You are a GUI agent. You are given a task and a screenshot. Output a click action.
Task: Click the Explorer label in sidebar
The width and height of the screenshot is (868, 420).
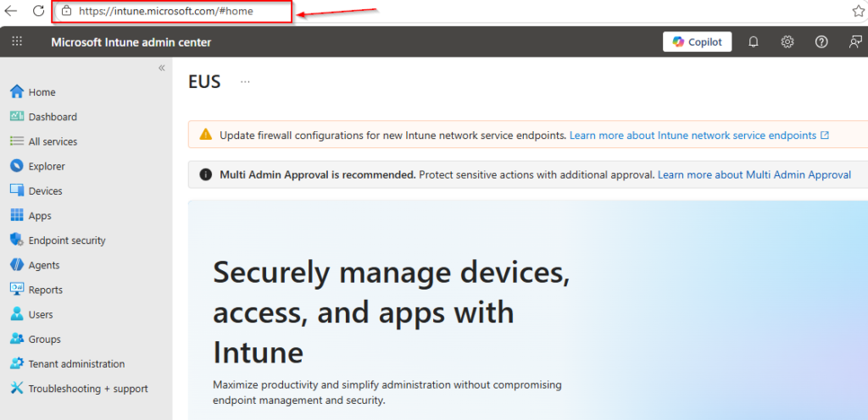click(x=47, y=166)
